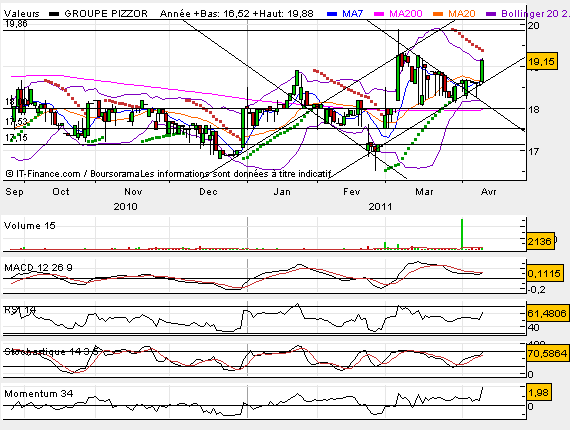
Task: Click the 18 price axis tick label
Action: click(x=534, y=109)
